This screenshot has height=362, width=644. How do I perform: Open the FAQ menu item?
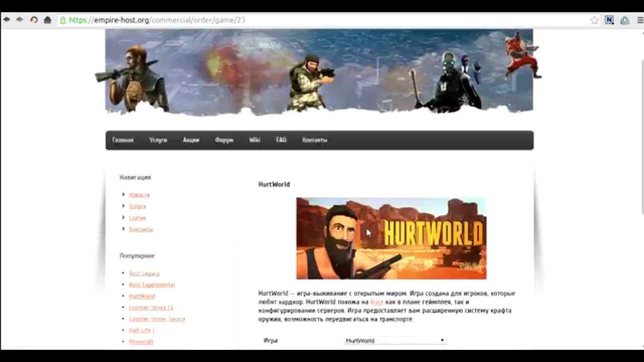tap(281, 140)
